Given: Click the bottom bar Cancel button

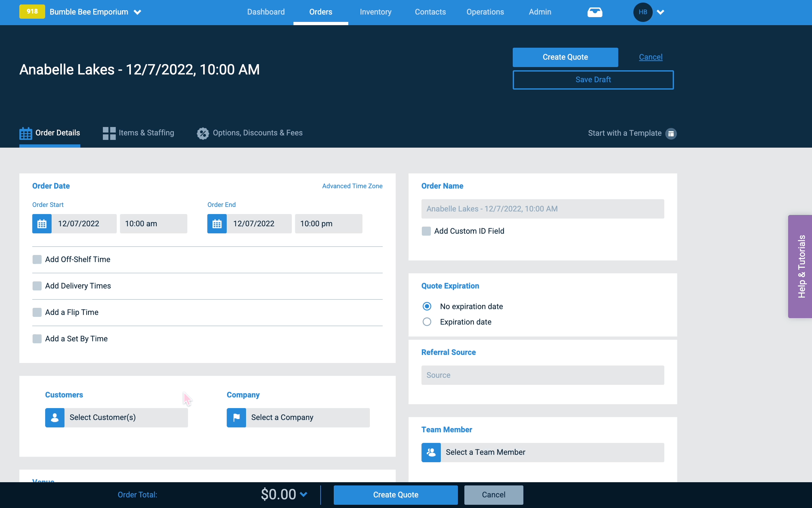Looking at the screenshot, I should coord(493,495).
